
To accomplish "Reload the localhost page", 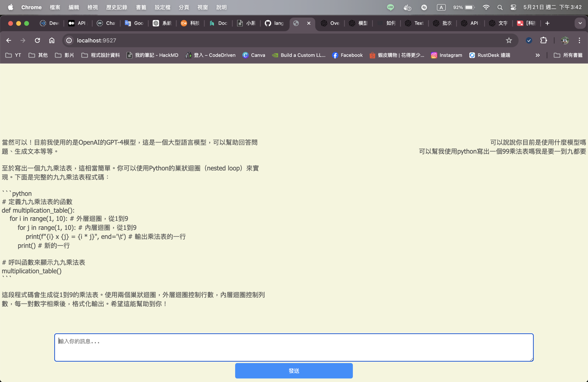I will (x=37, y=40).
